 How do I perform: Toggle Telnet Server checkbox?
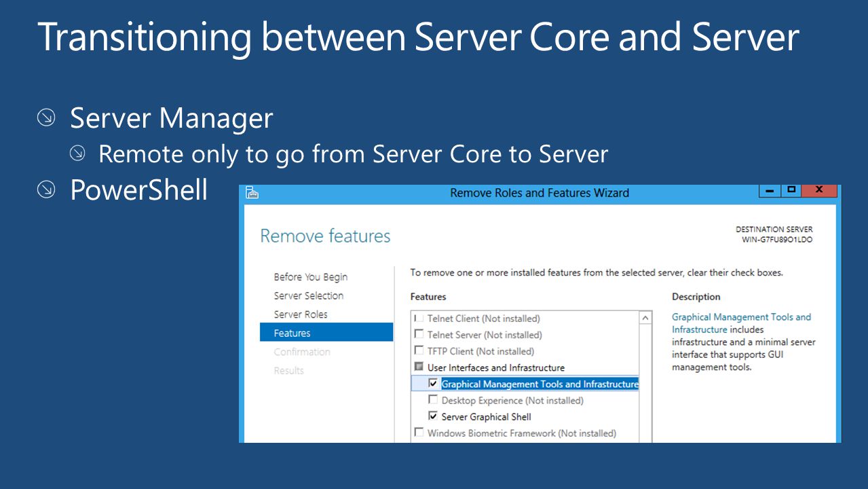click(419, 334)
